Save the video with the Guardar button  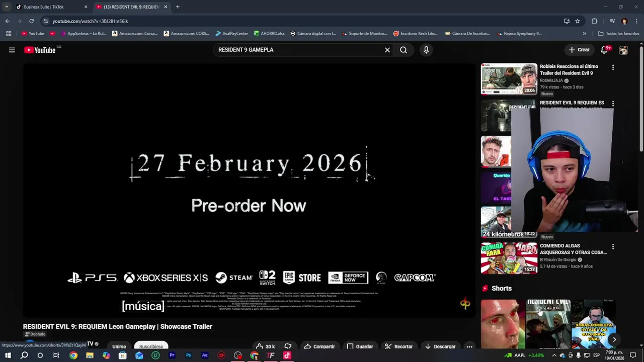(x=360, y=346)
